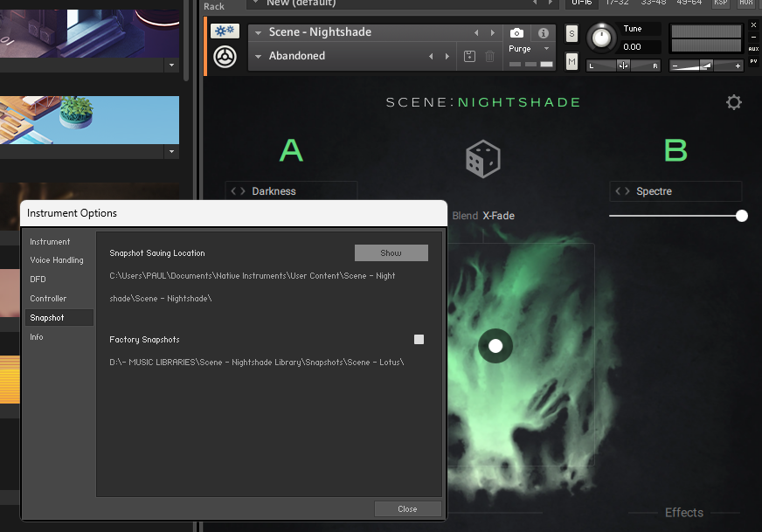The image size is (762, 532).
Task: Click the library browser vertical scrollbar
Action: [x=186, y=40]
